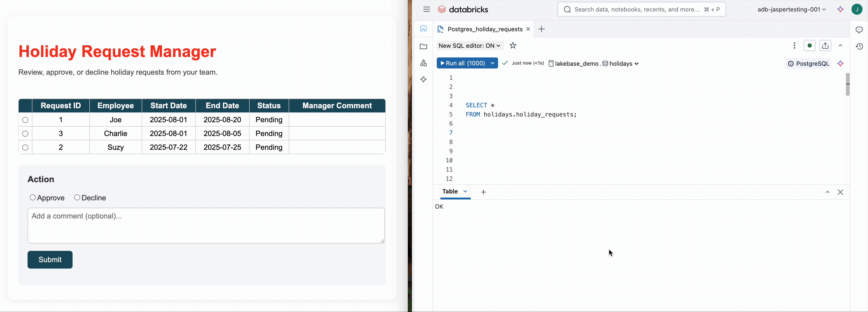Viewport: 868px width, 312px height.
Task: Open the Catalog shapes icon
Action: coord(424,63)
